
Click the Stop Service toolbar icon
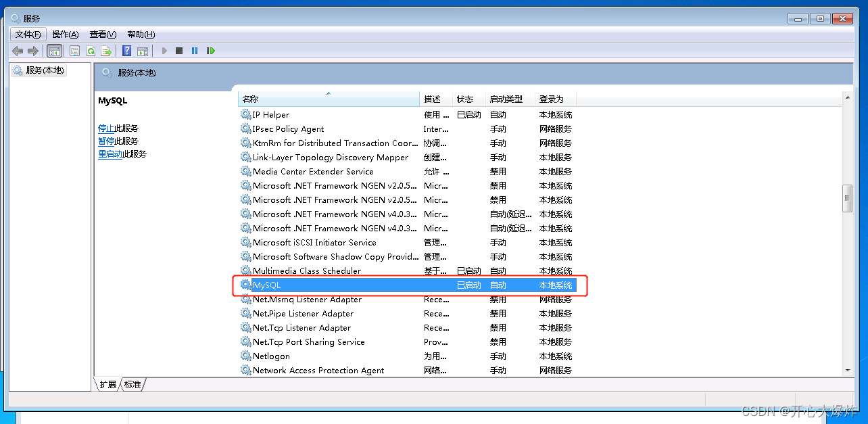coord(179,51)
